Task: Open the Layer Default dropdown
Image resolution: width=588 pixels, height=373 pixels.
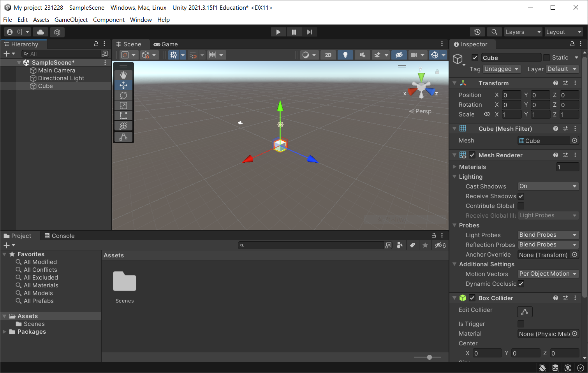Action: (563, 69)
